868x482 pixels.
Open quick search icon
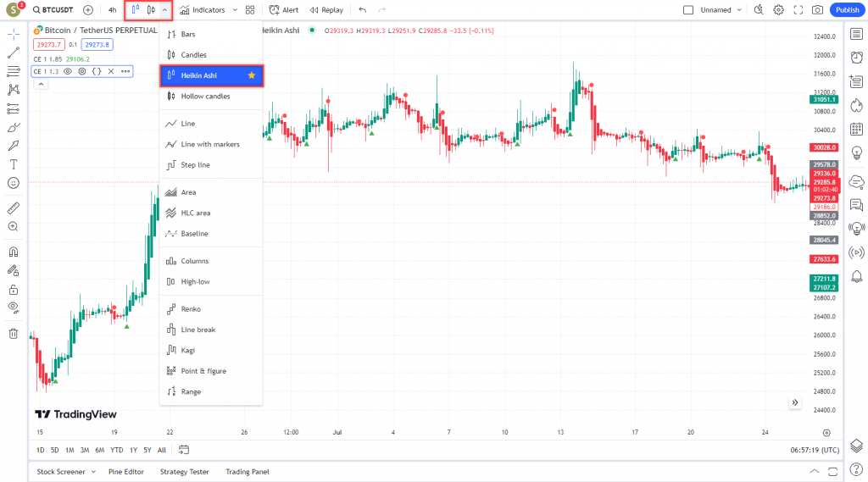click(759, 10)
